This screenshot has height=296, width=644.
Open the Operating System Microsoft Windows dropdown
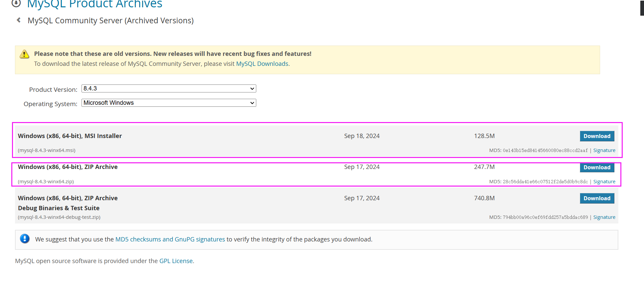point(169,103)
